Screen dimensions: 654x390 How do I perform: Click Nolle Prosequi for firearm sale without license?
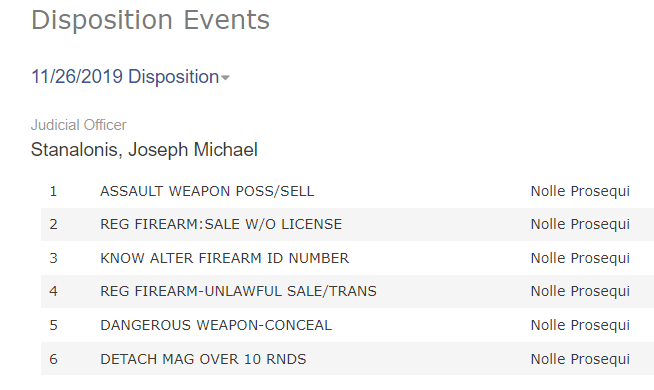580,224
